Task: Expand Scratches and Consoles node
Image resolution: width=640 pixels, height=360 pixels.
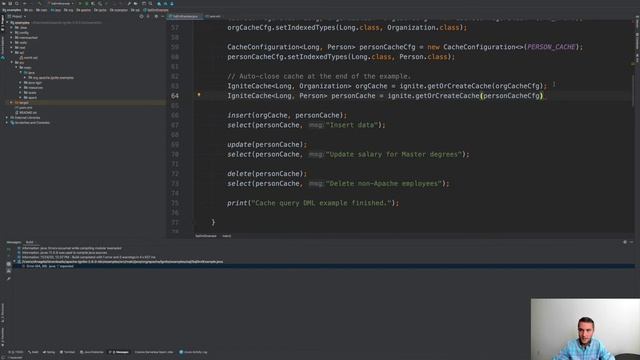Action: point(7,122)
